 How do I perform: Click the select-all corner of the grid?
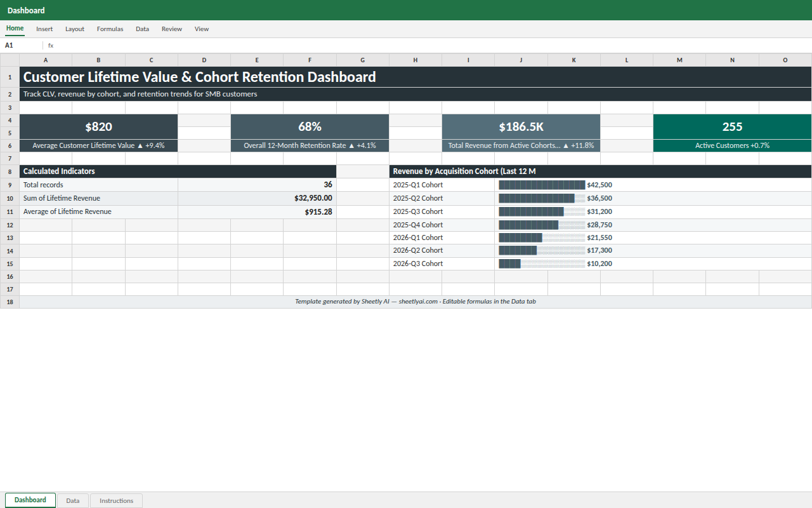click(x=10, y=60)
